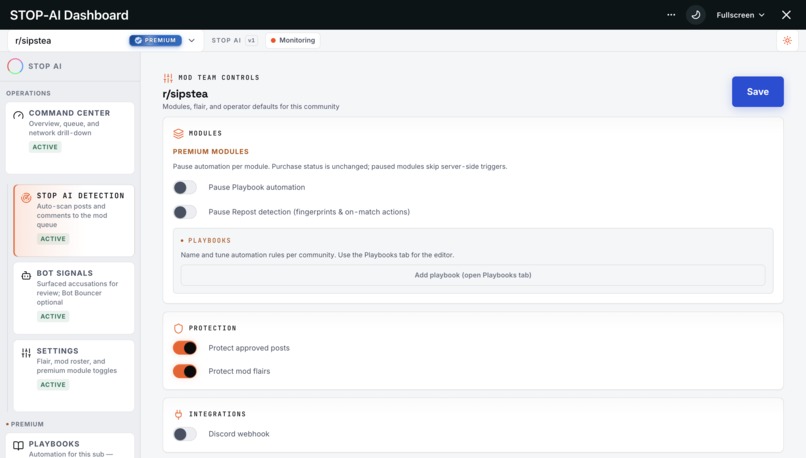Click the blue Save button
Viewport: 806px width, 458px height.
tap(758, 91)
